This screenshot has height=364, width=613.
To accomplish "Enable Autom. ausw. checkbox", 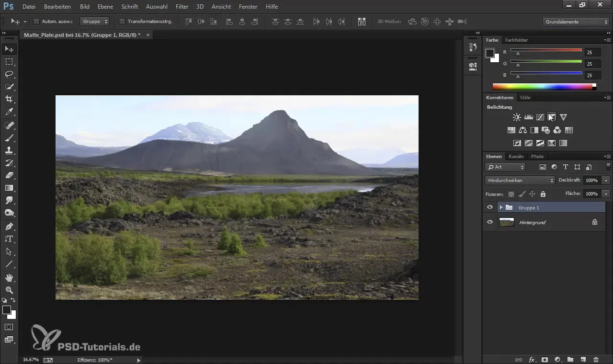I will (x=36, y=22).
